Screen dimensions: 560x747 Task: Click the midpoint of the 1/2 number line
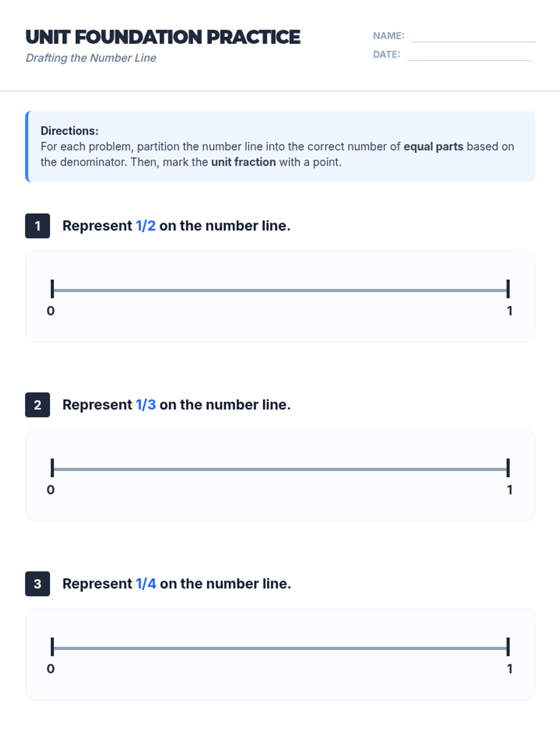(x=280, y=290)
